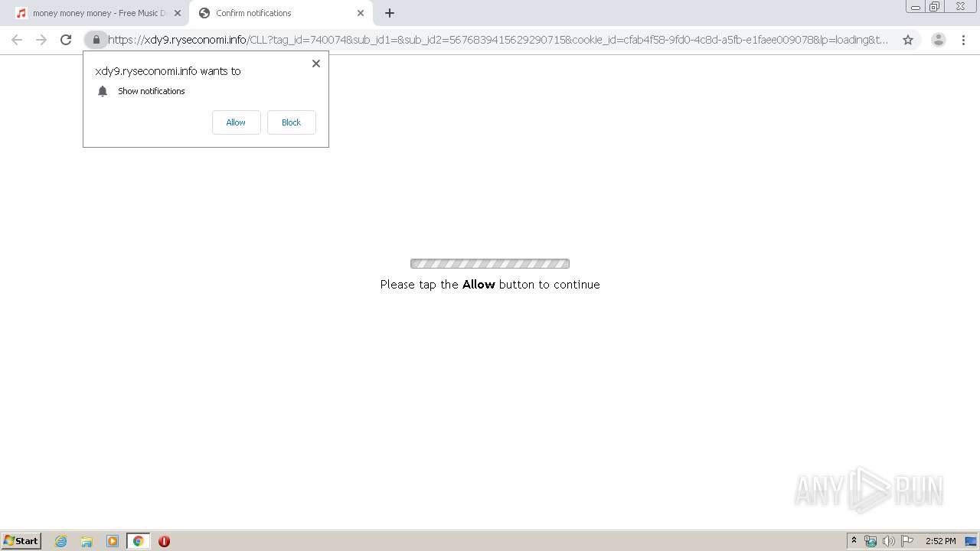The height and width of the screenshot is (551, 980).
Task: Minimize the Chrome window
Action: click(x=915, y=7)
